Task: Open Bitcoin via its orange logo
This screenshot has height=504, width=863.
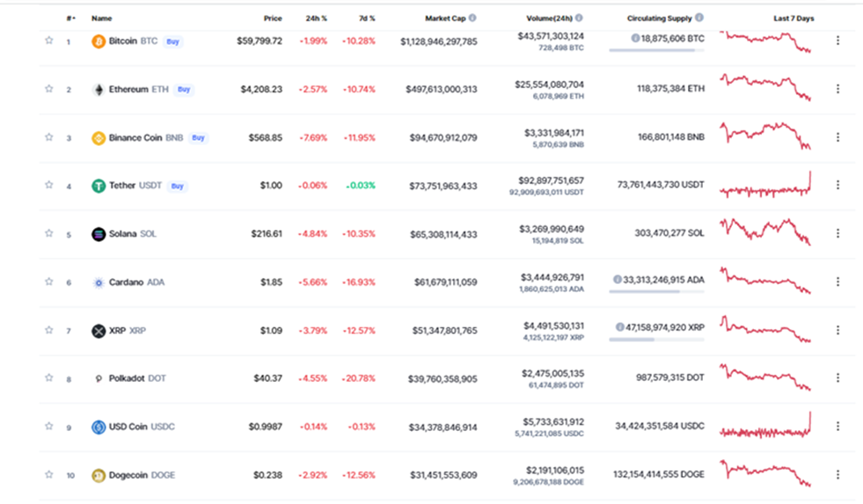Action: pos(99,41)
